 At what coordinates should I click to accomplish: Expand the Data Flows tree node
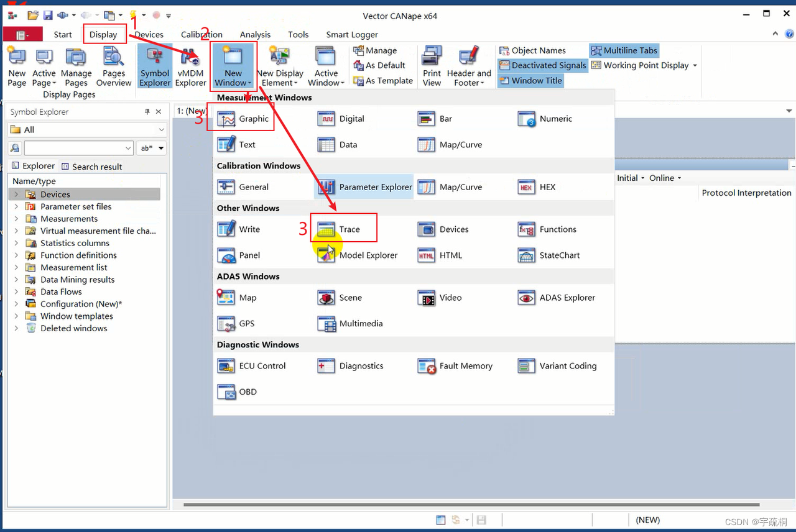click(x=17, y=291)
